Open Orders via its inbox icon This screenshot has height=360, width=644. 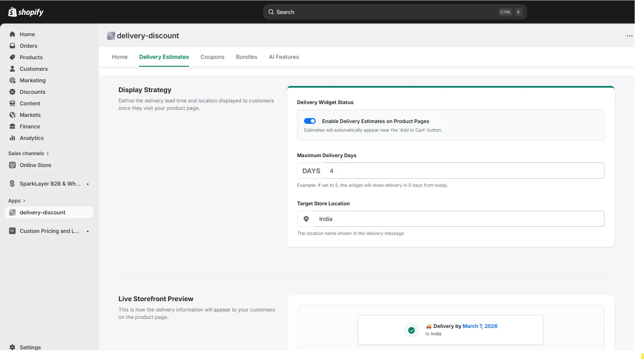(12, 46)
